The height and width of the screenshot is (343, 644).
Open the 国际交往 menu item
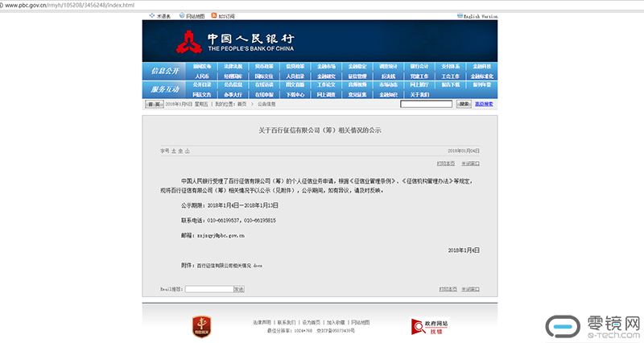264,76
